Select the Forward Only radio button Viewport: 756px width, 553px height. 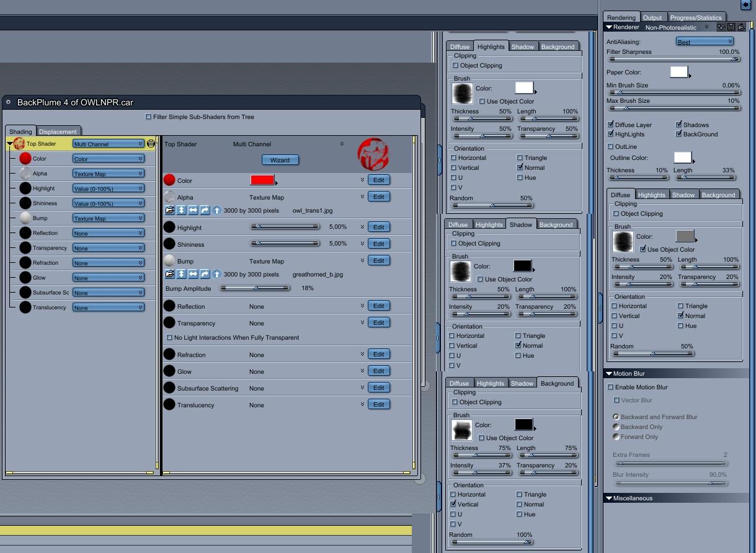[x=616, y=436]
